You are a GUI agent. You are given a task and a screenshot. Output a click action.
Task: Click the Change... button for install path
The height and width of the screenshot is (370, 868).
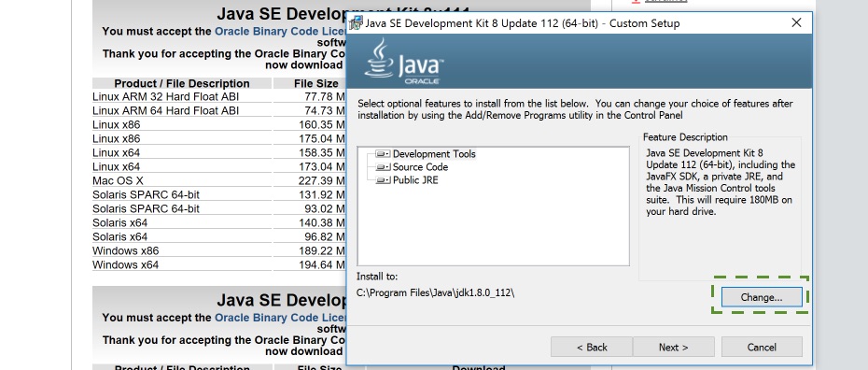coord(762,297)
